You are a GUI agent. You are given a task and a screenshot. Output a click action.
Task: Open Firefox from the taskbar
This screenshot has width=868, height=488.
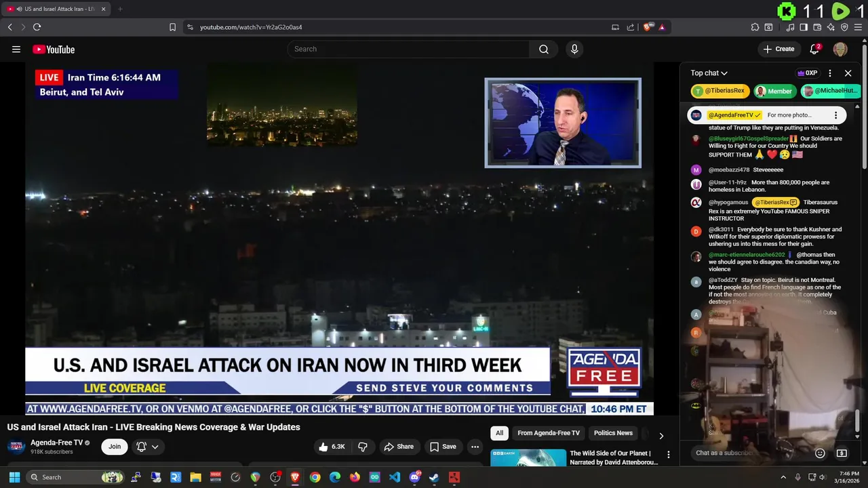point(355,477)
